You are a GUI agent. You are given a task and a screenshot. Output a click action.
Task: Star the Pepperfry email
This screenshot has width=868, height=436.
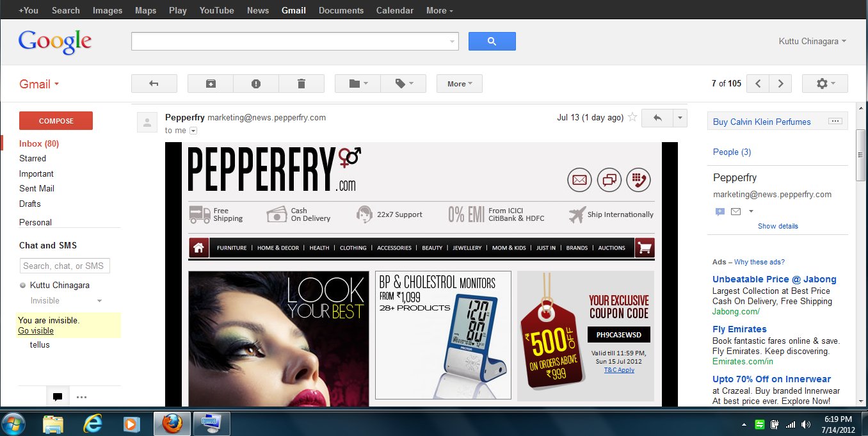(x=632, y=117)
